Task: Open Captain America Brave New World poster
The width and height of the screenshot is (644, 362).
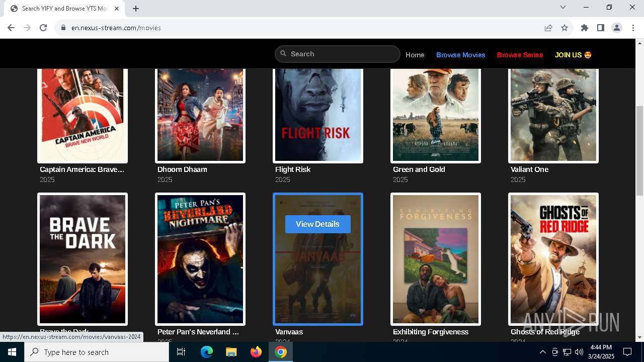Action: click(x=83, y=115)
